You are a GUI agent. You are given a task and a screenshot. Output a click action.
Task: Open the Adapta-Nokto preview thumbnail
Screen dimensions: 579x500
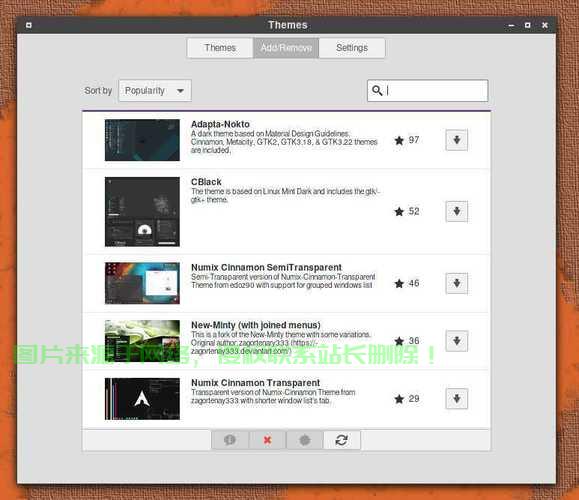pyautogui.click(x=142, y=140)
